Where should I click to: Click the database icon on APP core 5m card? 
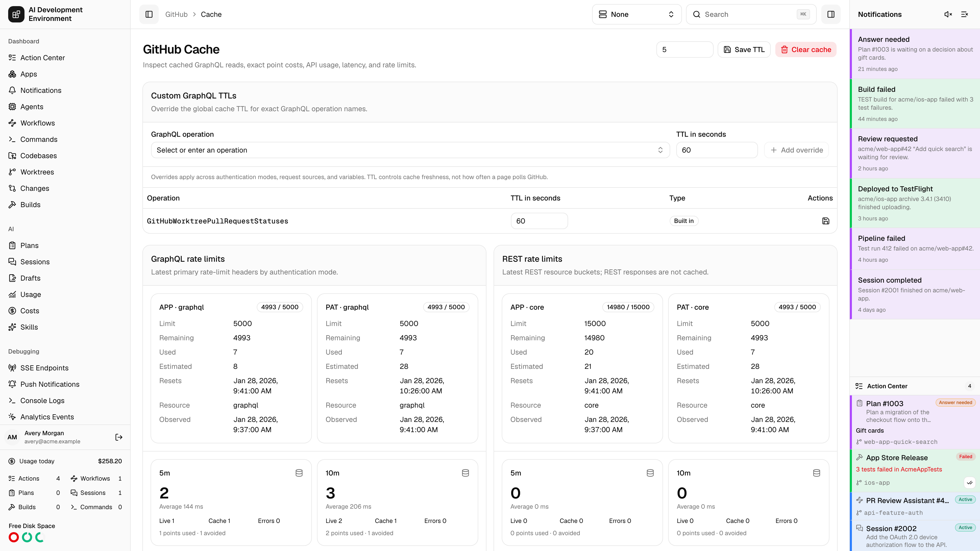pos(650,473)
